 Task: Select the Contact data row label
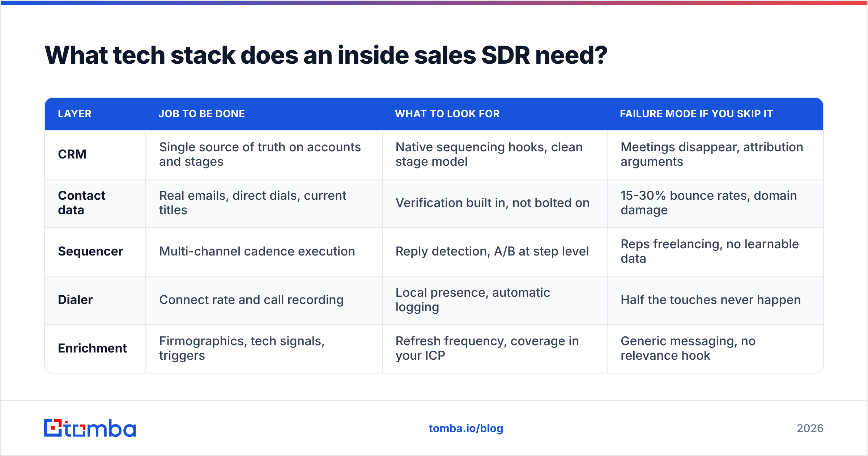tap(82, 203)
